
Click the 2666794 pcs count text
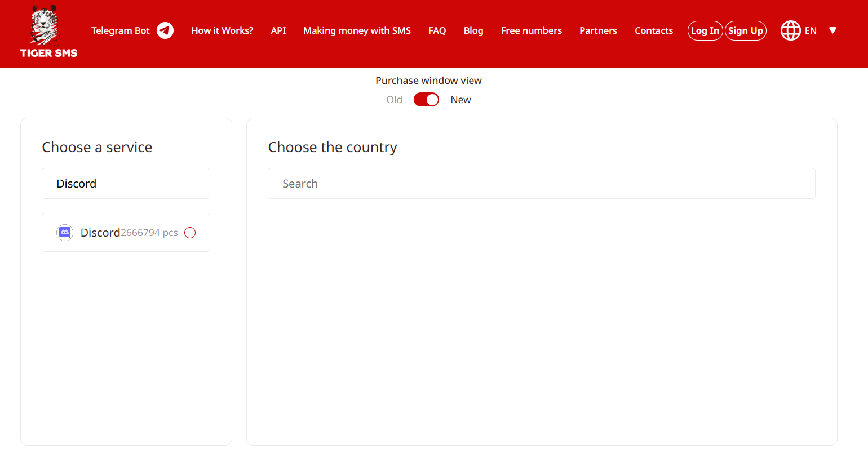coord(149,233)
